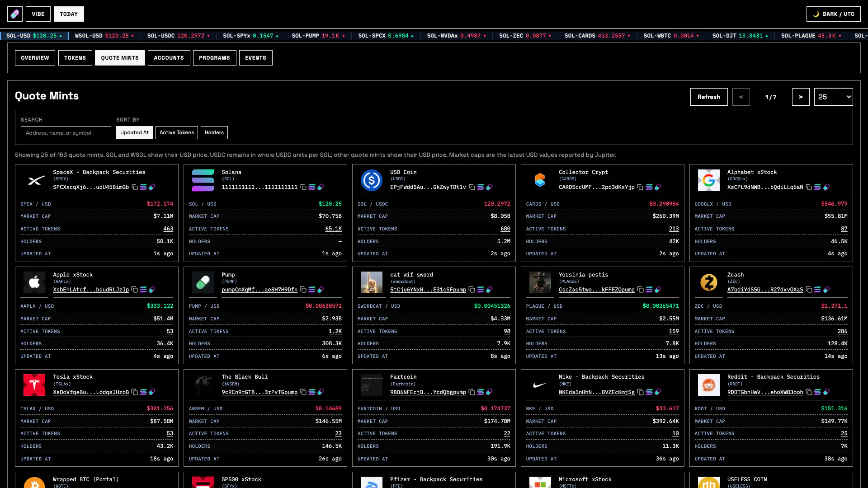Open Collector Crypt's 213 active tokens link

tap(674, 229)
